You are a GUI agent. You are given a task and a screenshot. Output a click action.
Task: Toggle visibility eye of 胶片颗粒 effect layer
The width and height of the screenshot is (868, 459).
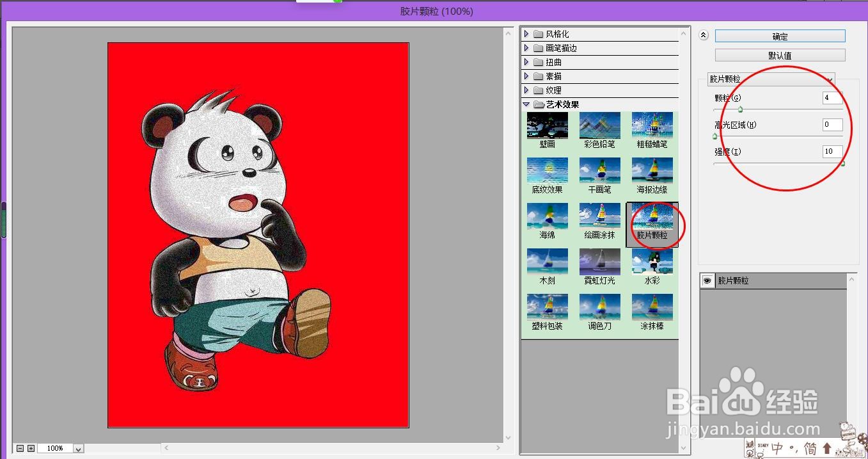[707, 281]
